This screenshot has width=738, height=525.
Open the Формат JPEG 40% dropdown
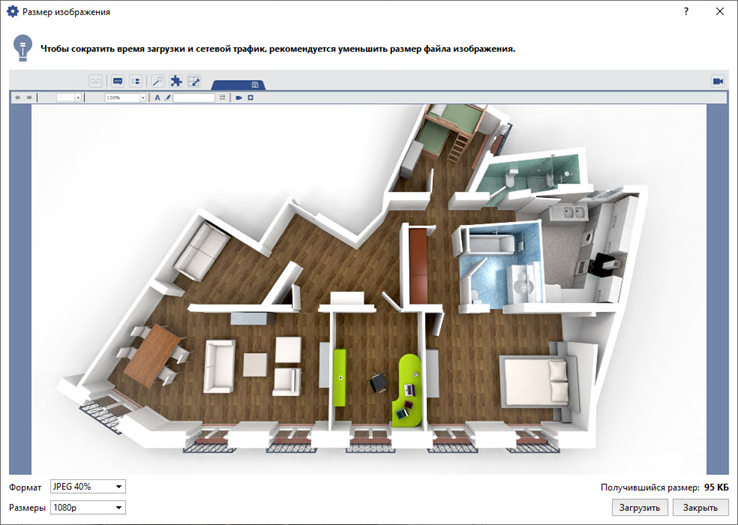pos(88,487)
